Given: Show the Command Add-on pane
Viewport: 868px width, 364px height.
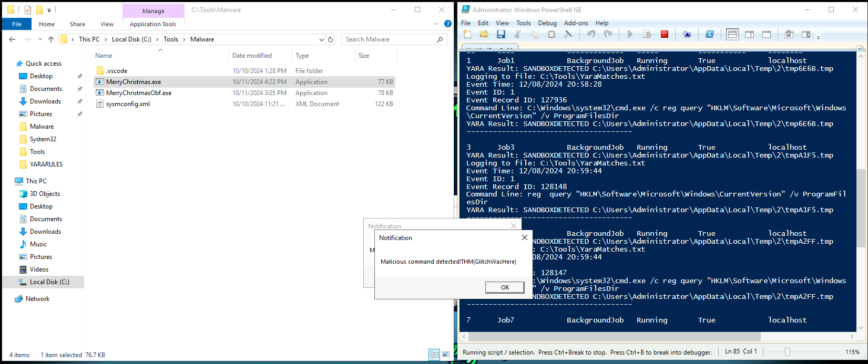Looking at the screenshot, I should 806,34.
